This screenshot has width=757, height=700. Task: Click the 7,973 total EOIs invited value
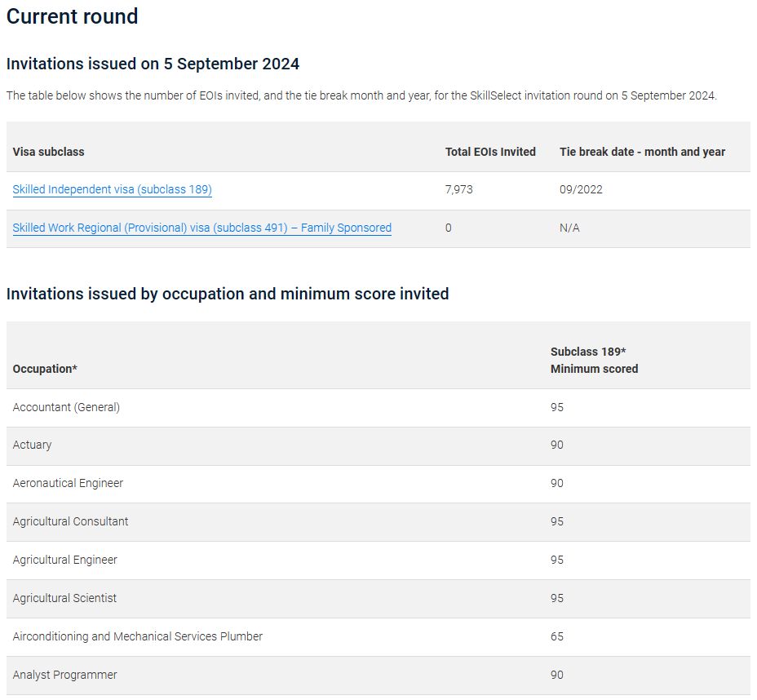coord(459,189)
